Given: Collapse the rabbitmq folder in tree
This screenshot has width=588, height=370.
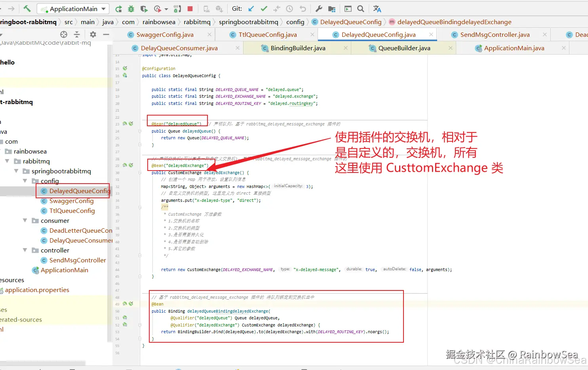Looking at the screenshot, I should tap(7, 161).
